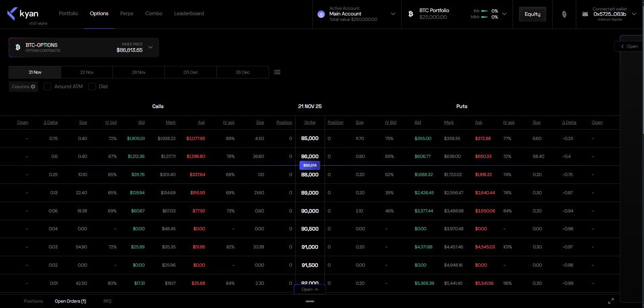Click the put bid $5,368.39
This screenshot has height=308, width=644.
(424, 283)
